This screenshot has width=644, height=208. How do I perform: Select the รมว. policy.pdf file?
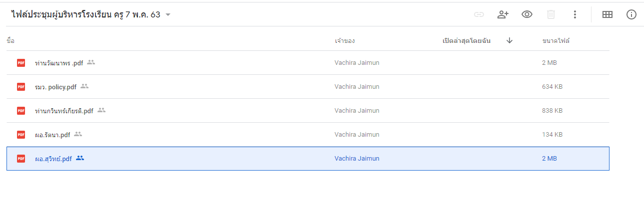click(x=308, y=87)
